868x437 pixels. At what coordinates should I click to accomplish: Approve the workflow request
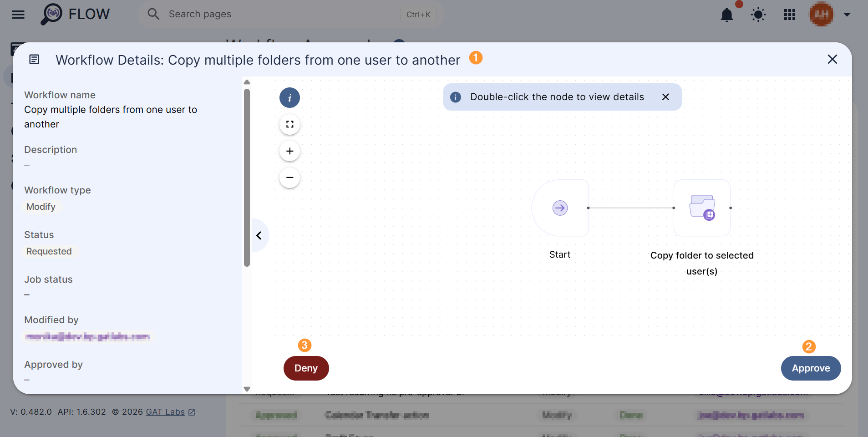pyautogui.click(x=811, y=368)
